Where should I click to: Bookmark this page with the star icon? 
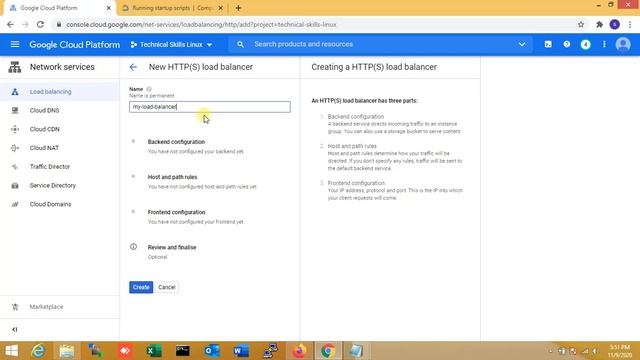[581, 24]
